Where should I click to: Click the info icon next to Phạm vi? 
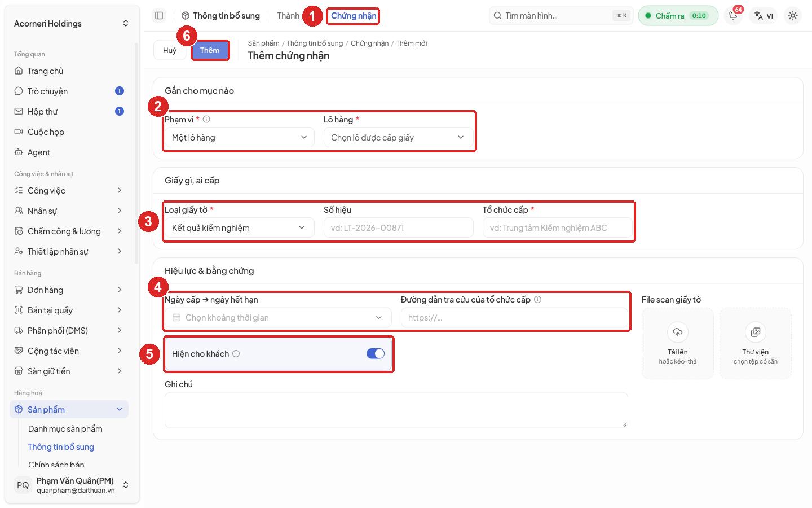tap(206, 119)
